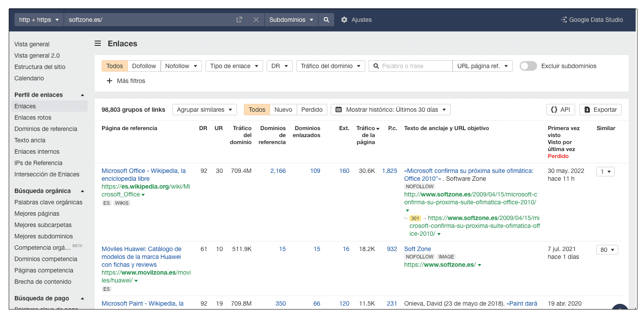Open URL in new tab icon
This screenshot has height=320, width=644.
pos(239,20)
